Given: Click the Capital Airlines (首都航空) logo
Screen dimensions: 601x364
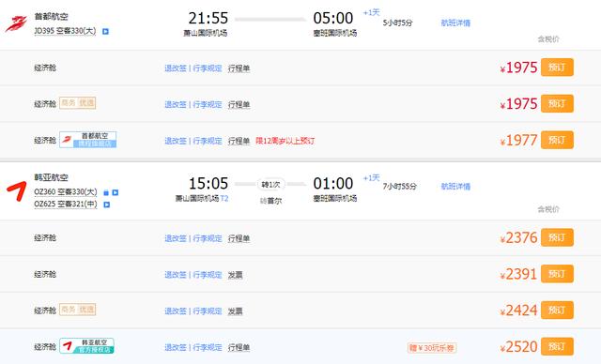Looking at the screenshot, I should [16, 23].
